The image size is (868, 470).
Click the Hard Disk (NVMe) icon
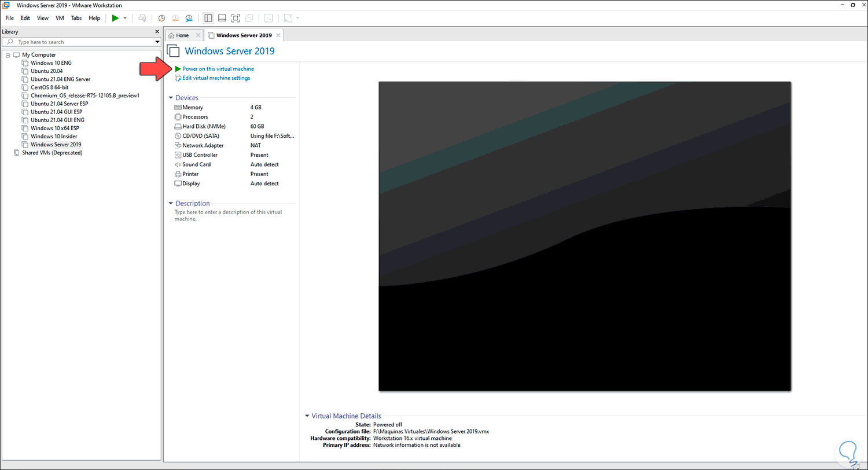[x=178, y=126]
